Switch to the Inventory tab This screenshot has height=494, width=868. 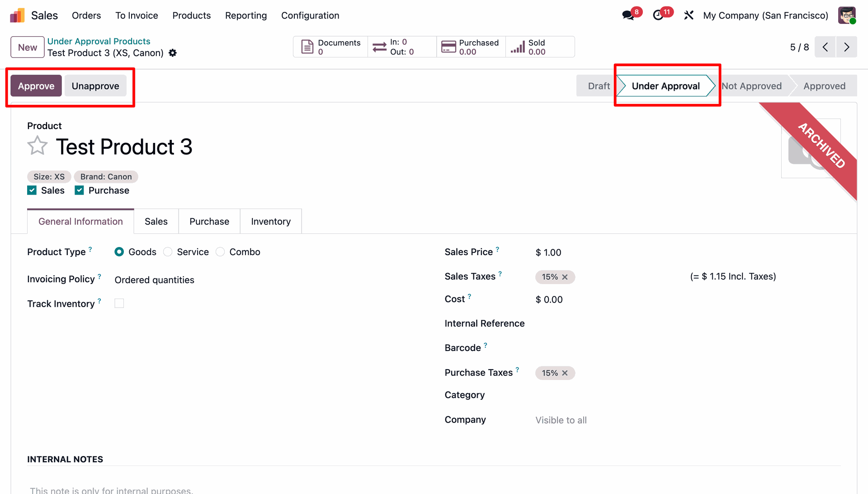coord(271,221)
